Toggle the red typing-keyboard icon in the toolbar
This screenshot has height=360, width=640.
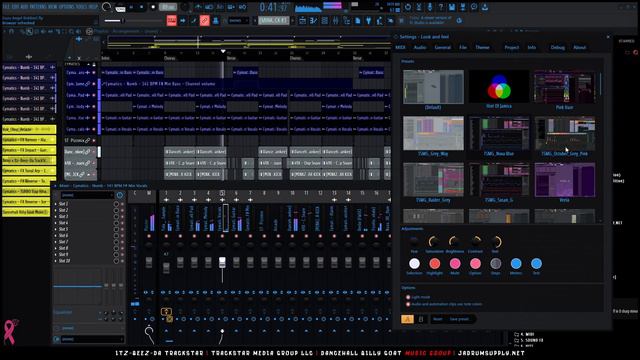point(172,20)
